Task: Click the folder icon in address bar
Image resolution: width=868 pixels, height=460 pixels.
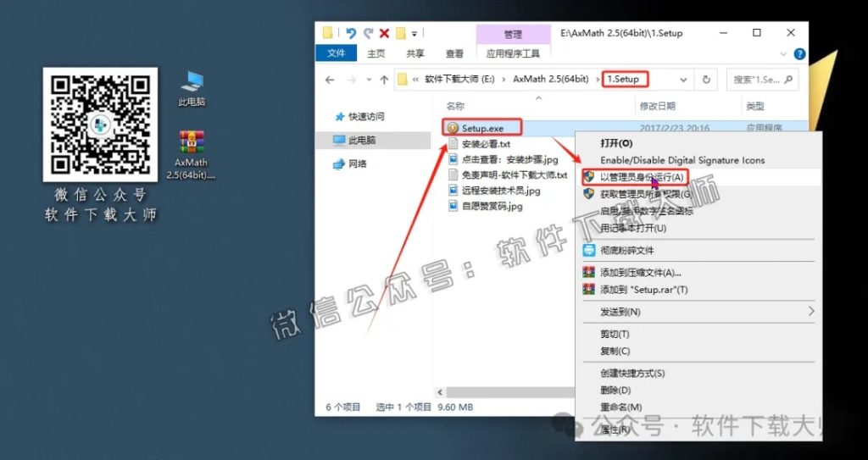Action: 403,79
